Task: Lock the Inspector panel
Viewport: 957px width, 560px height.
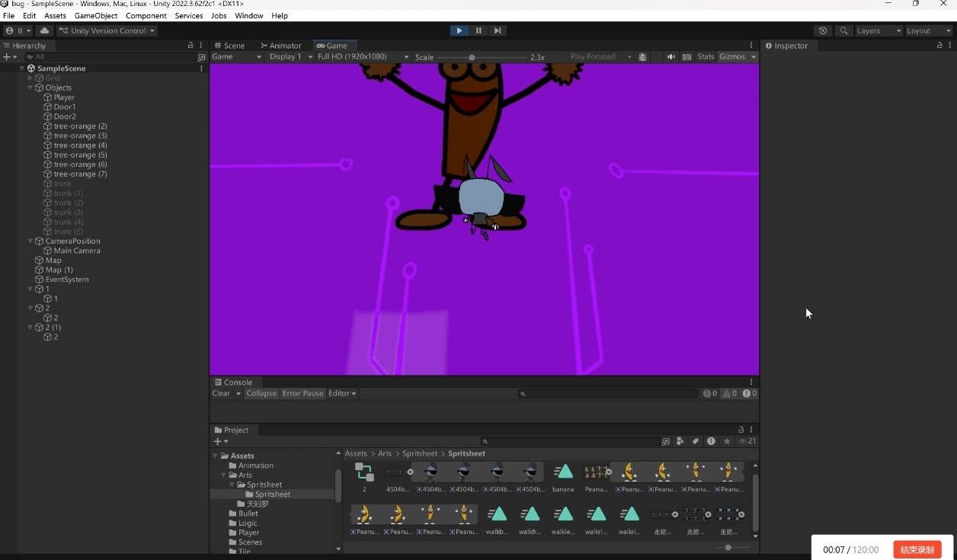Action: [x=939, y=46]
